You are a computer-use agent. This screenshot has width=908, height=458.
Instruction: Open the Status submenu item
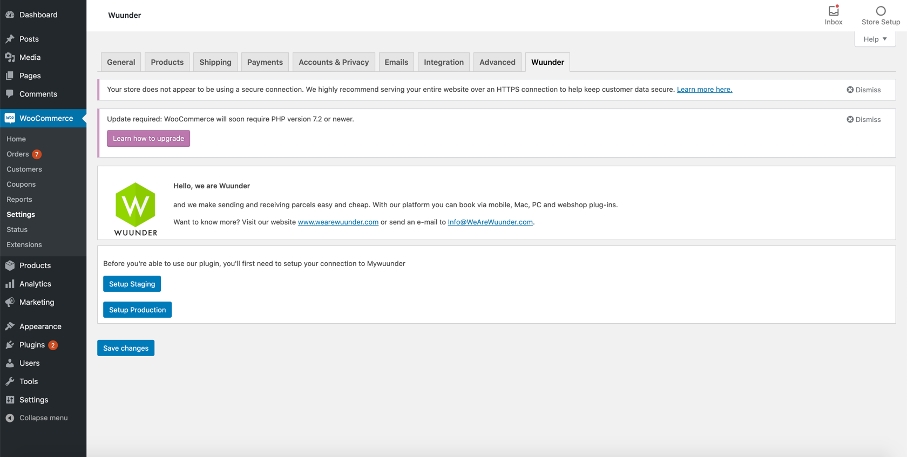tap(17, 229)
